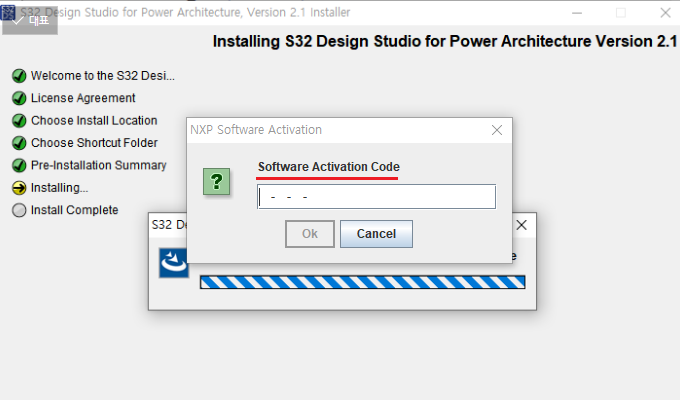Viewport: 680px width, 400px height.
Task: Click the green question mark icon
Action: (216, 181)
